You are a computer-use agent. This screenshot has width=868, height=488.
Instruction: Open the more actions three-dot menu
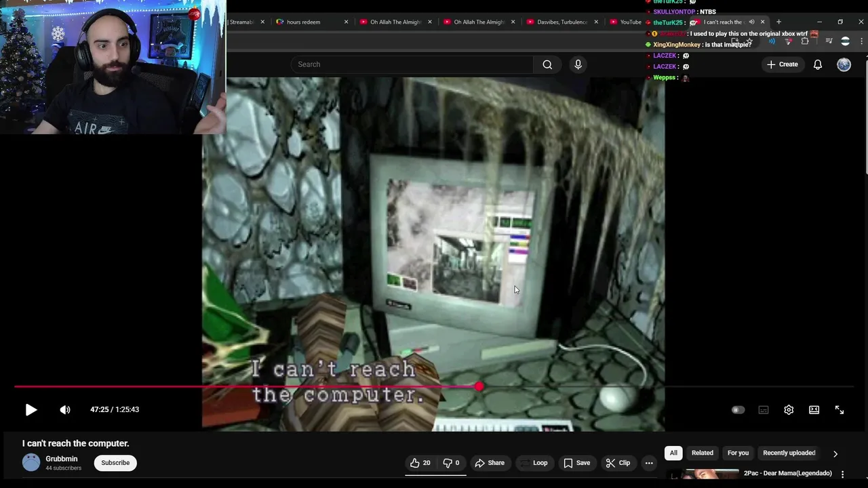[x=649, y=463]
